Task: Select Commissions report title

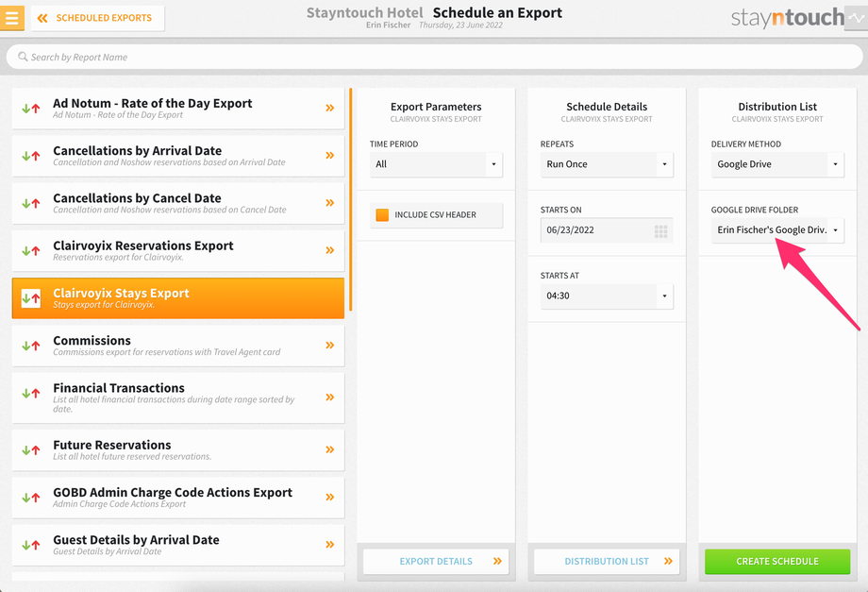Action: pyautogui.click(x=92, y=341)
